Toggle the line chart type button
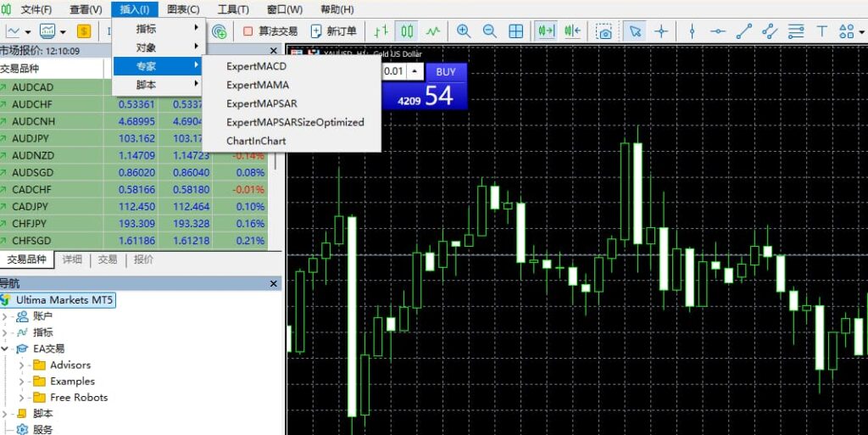Screen dimensions: 868x435 pyautogui.click(x=433, y=31)
